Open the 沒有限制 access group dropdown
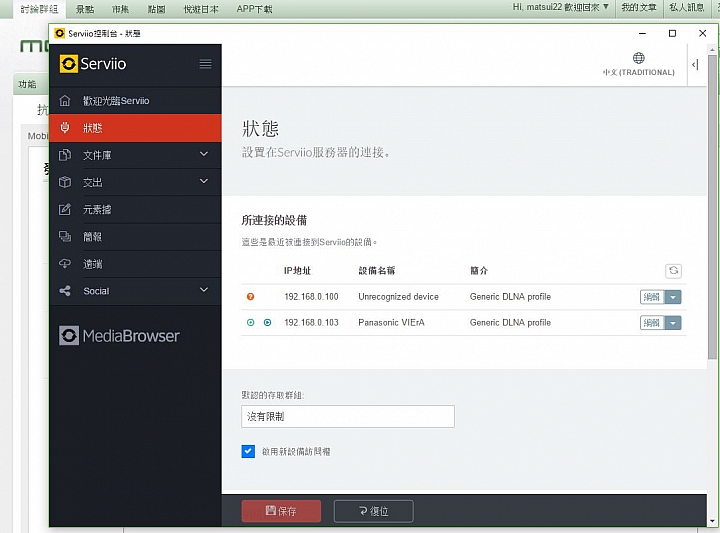 tap(348, 416)
